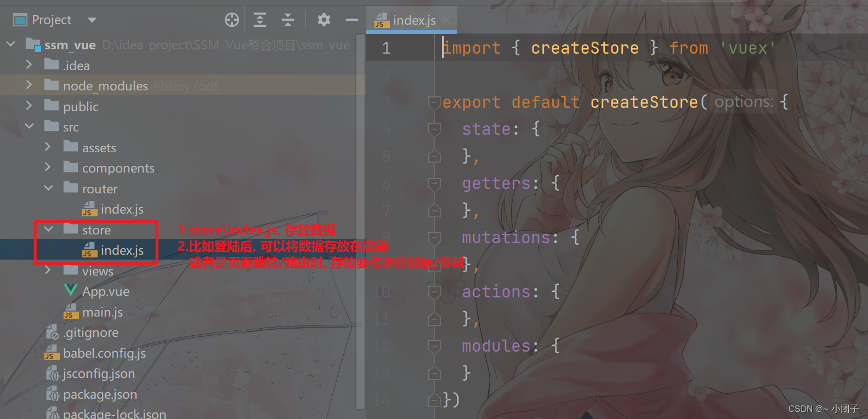The height and width of the screenshot is (419, 868).
Task: Expand the .idea folder
Action: click(29, 65)
